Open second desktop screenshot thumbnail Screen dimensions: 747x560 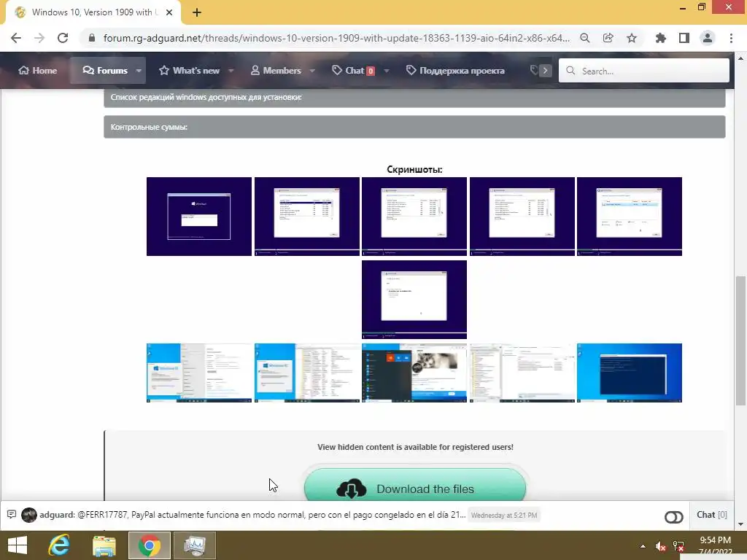307,373
